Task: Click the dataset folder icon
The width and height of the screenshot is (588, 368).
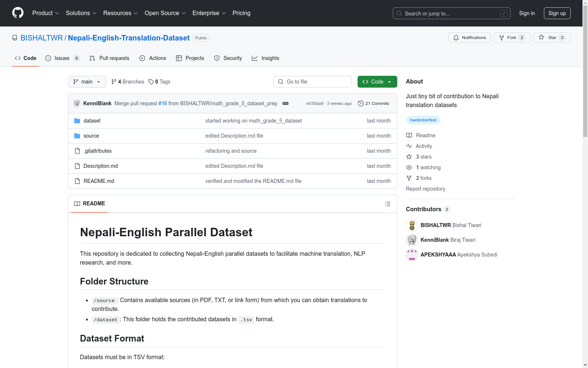Action: 77,121
